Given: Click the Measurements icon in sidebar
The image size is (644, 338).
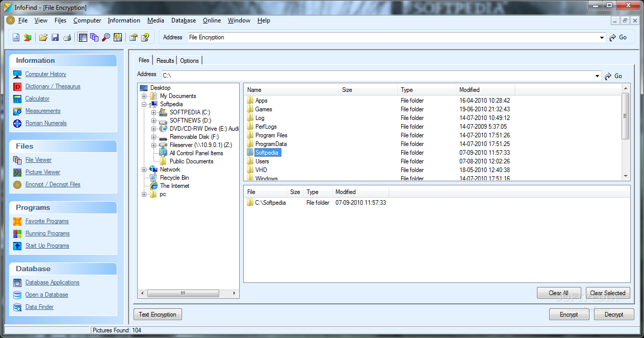Looking at the screenshot, I should (17, 111).
